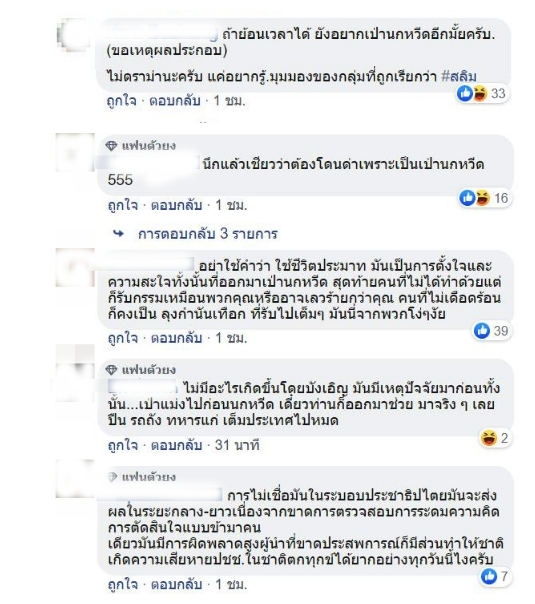Screen dimensions: 535x604
Task: Click ตอบกลับ under the 39-like comment
Action: coord(176,338)
